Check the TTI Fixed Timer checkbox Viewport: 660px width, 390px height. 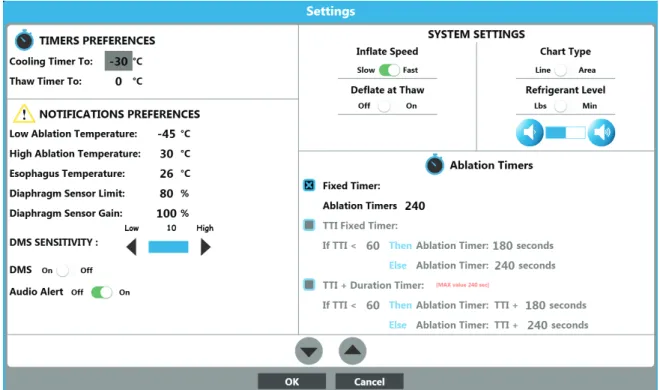(x=309, y=225)
